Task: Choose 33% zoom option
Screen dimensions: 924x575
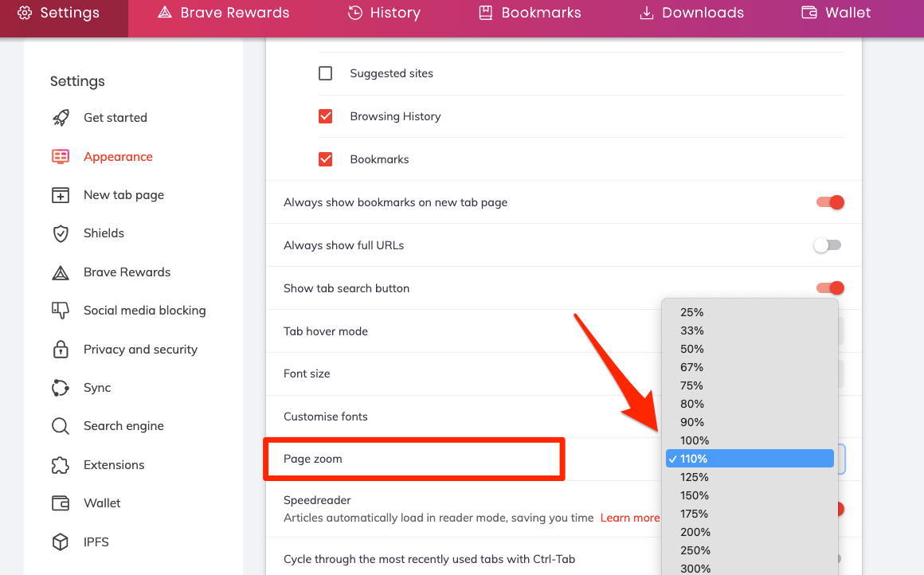Action: [750, 331]
